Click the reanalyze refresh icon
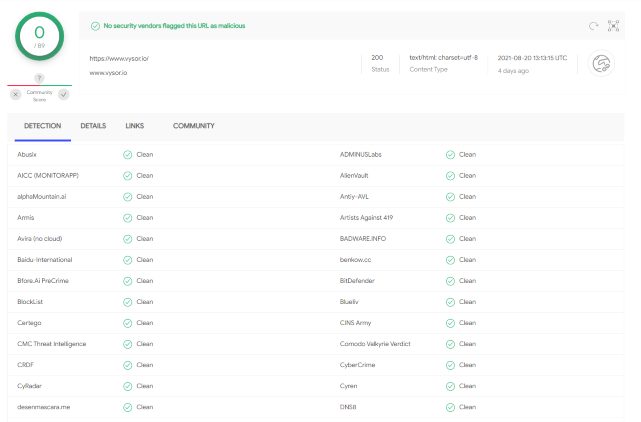 coord(592,26)
